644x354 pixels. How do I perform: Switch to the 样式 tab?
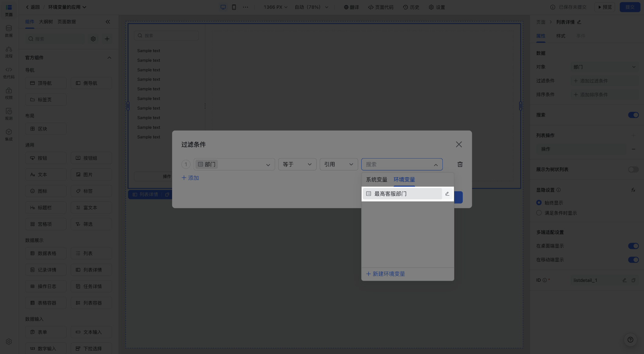point(561,36)
